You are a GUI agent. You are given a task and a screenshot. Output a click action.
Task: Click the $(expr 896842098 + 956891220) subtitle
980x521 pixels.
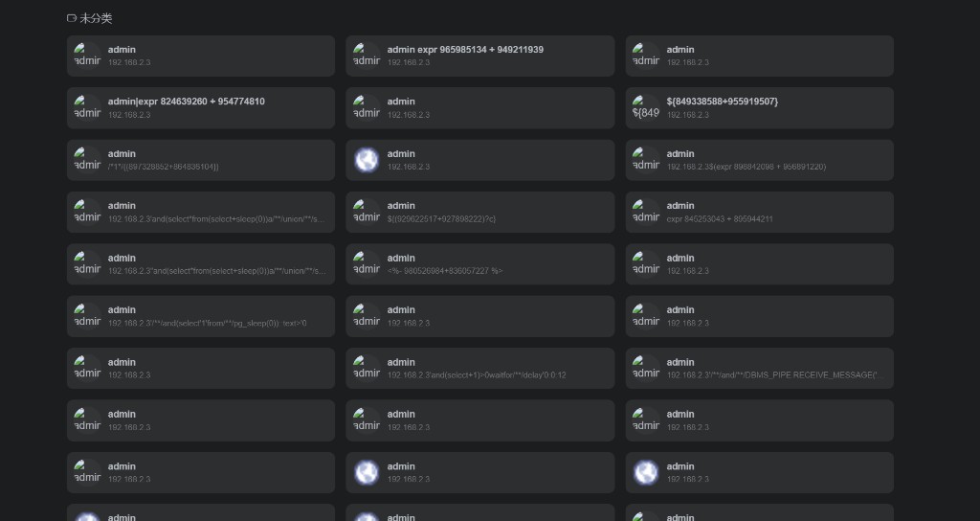(x=746, y=167)
